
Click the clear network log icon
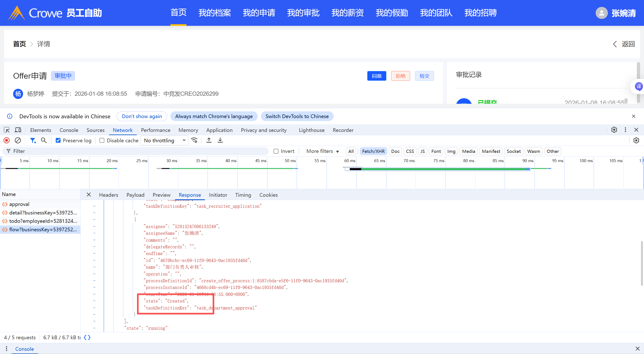click(18, 140)
